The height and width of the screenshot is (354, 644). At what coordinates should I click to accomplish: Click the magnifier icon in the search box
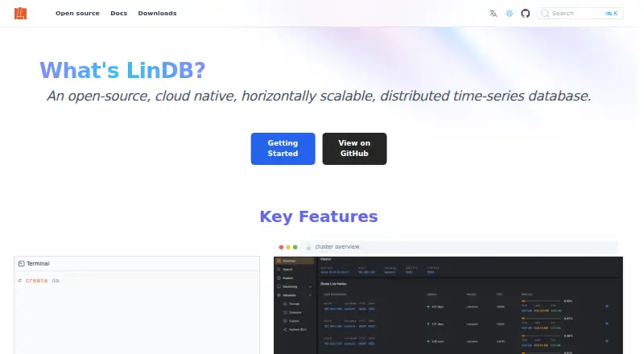[545, 14]
